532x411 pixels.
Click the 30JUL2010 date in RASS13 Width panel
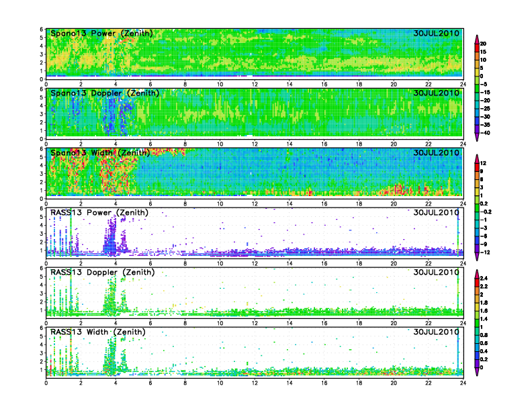click(436, 332)
